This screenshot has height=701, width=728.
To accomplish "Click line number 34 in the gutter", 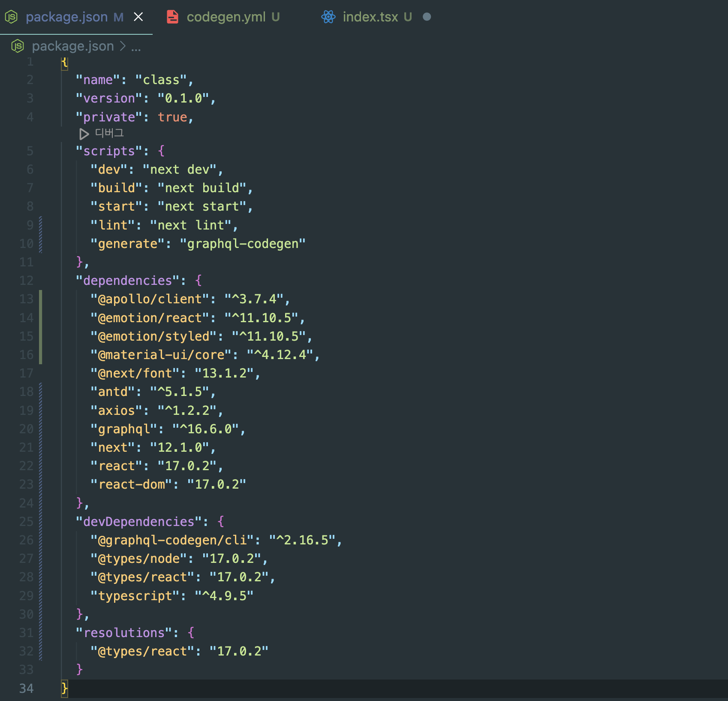I will [26, 689].
